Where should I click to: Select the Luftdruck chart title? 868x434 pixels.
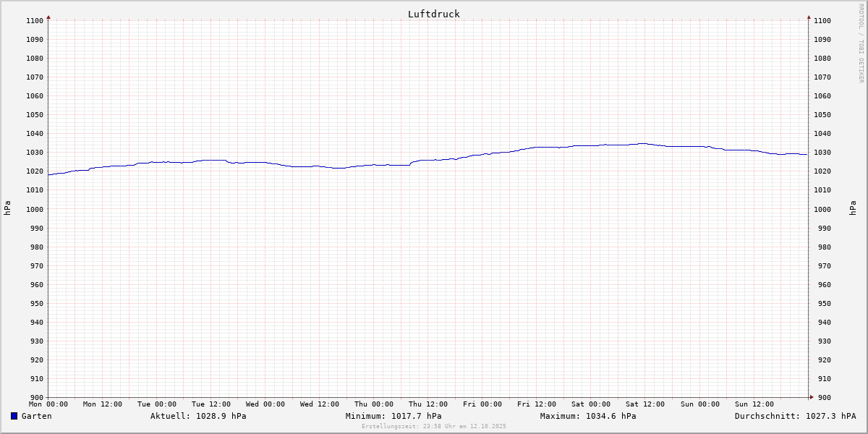coord(433,14)
